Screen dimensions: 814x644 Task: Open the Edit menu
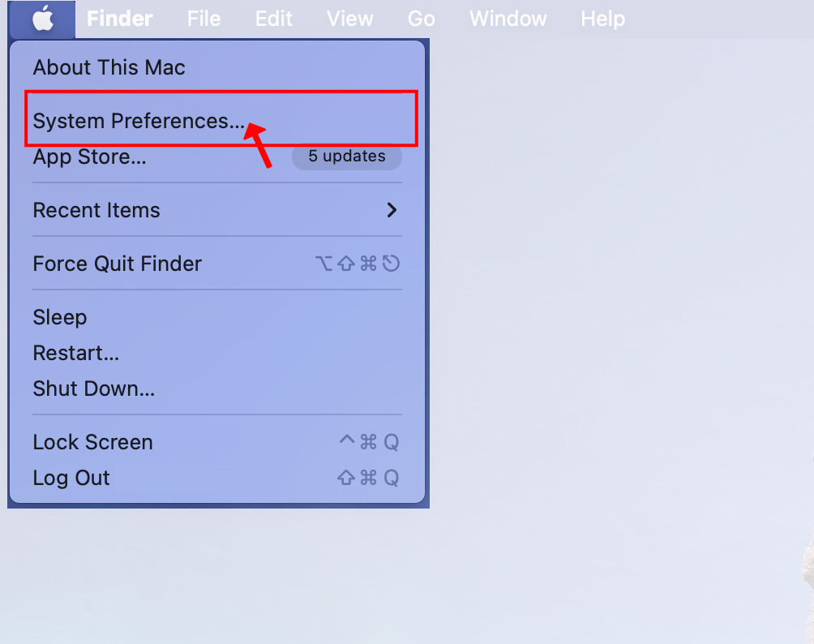273,19
